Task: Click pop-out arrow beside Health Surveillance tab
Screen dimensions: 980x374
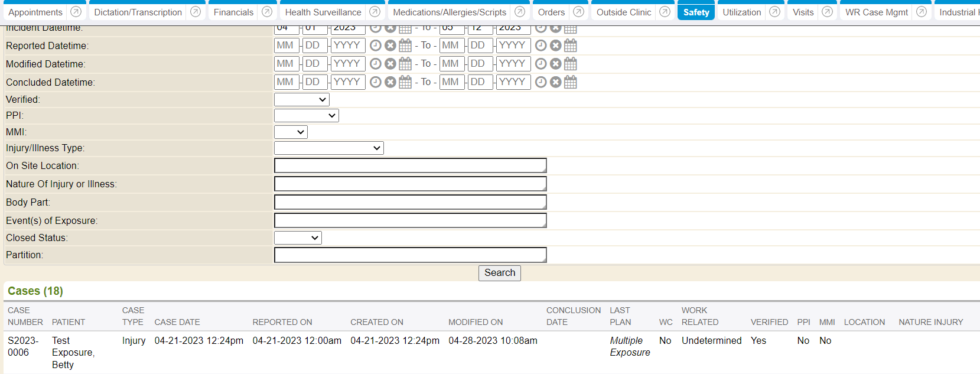Action: (375, 12)
